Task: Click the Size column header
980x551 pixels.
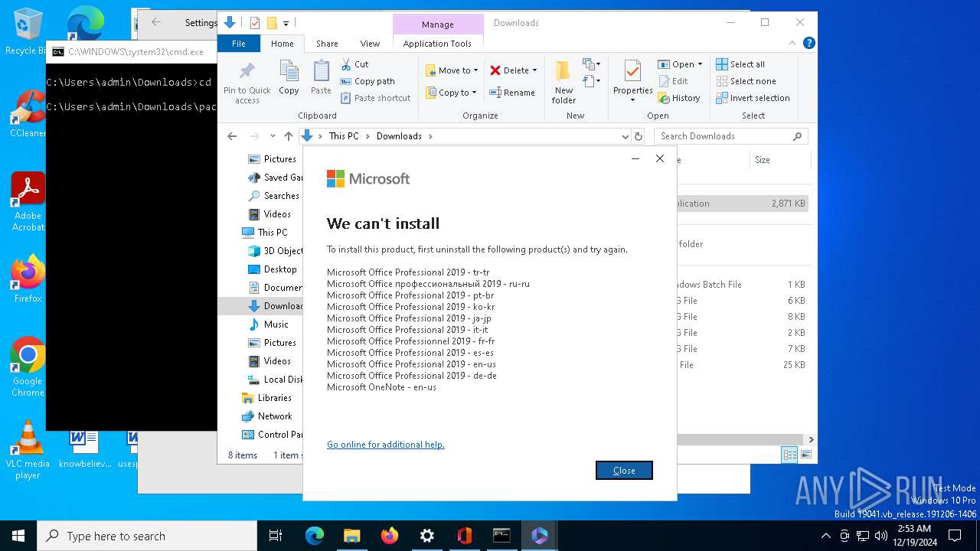Action: pyautogui.click(x=780, y=160)
